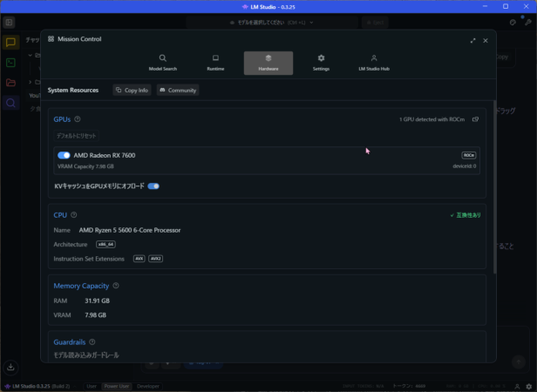Open the Model Search tab
This screenshot has width=537, height=392.
pos(163,63)
